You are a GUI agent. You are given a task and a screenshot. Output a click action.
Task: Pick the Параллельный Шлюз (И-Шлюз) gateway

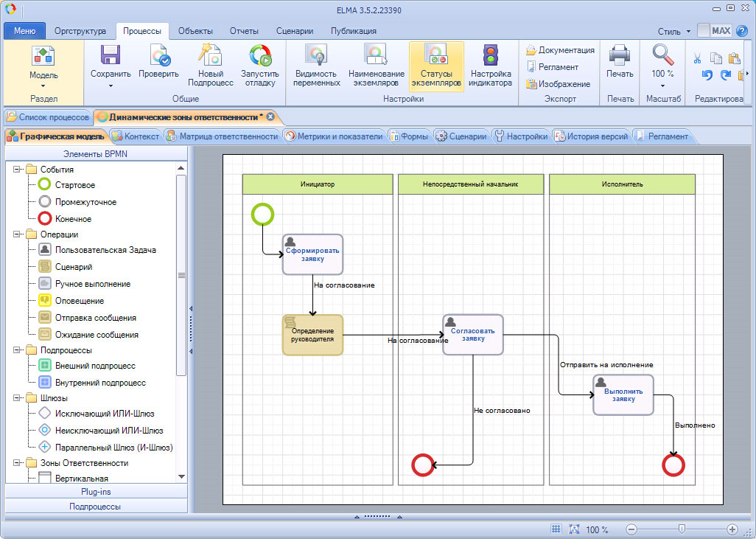(105, 448)
